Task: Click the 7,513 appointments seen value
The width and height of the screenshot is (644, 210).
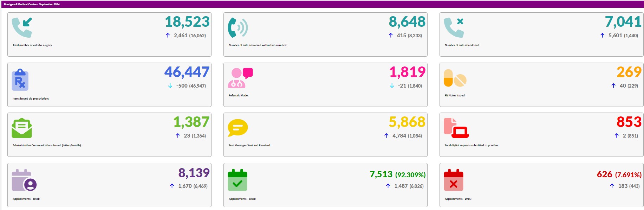Action: (x=381, y=174)
